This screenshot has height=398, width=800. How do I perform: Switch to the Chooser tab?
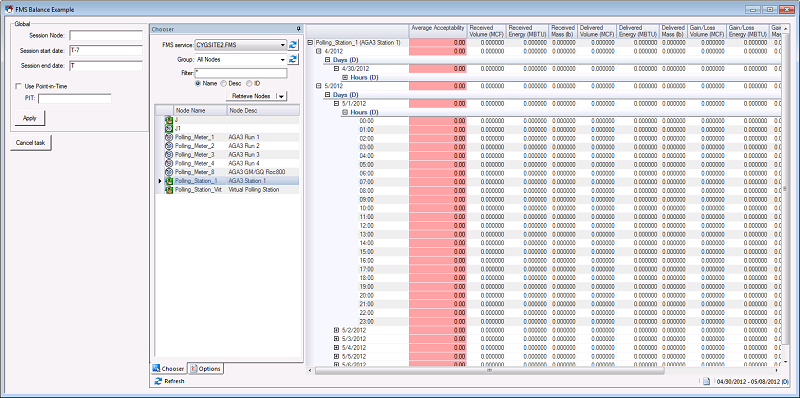[168, 368]
